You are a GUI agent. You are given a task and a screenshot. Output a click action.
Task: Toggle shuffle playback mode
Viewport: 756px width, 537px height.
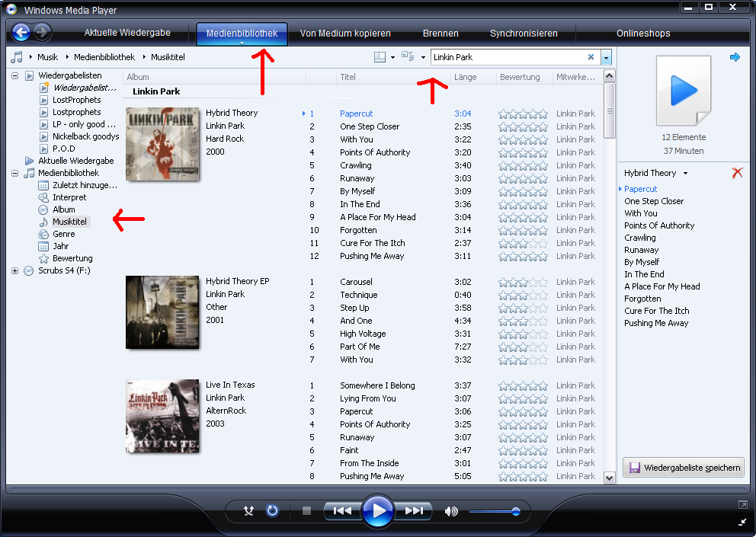(x=248, y=511)
